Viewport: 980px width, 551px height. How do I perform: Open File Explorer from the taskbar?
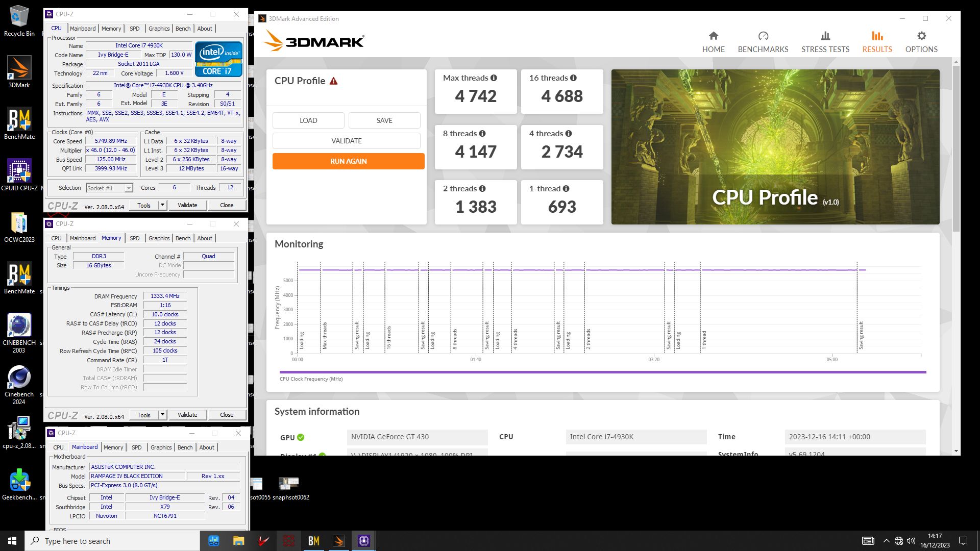238,541
